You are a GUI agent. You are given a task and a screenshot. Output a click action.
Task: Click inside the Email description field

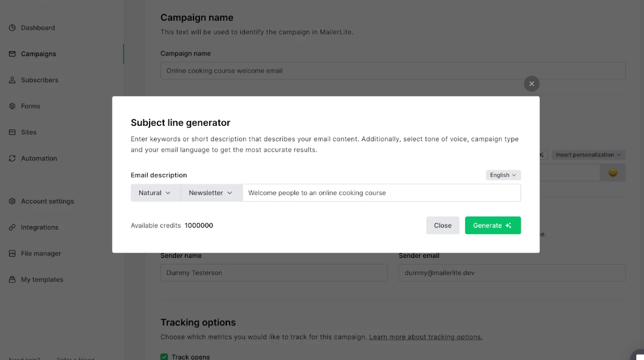(x=381, y=192)
